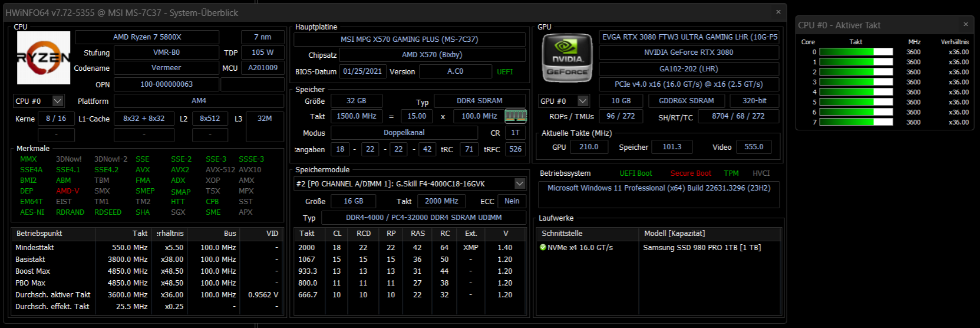The width and height of the screenshot is (980, 328).
Task: Click the Core 0 clock bar
Action: tap(856, 52)
